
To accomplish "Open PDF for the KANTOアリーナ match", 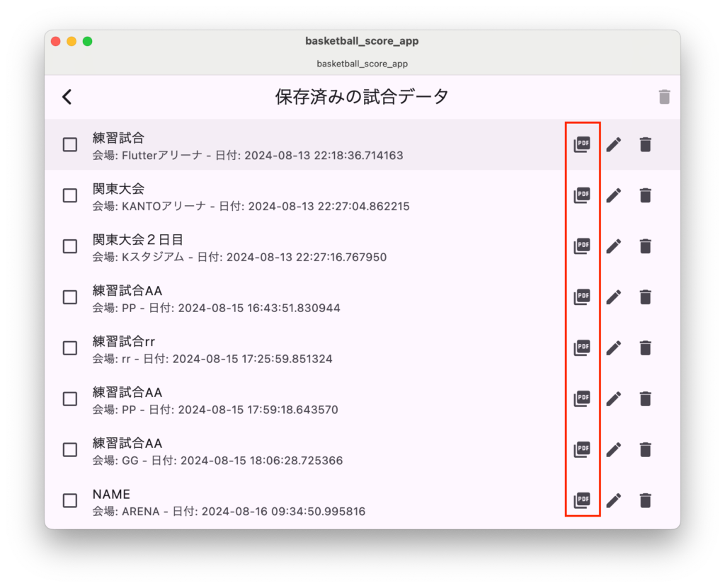I will coord(582,195).
